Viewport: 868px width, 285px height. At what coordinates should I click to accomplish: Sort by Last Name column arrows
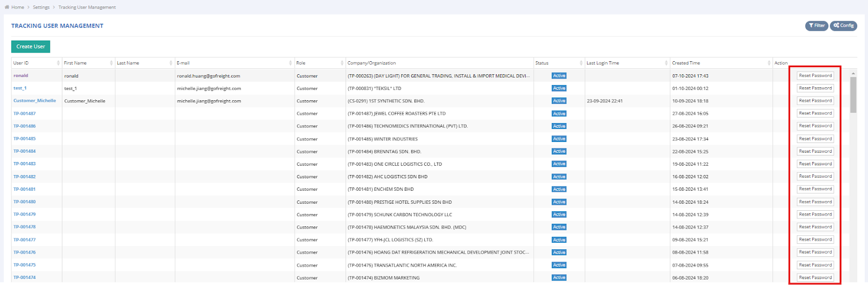(x=171, y=63)
